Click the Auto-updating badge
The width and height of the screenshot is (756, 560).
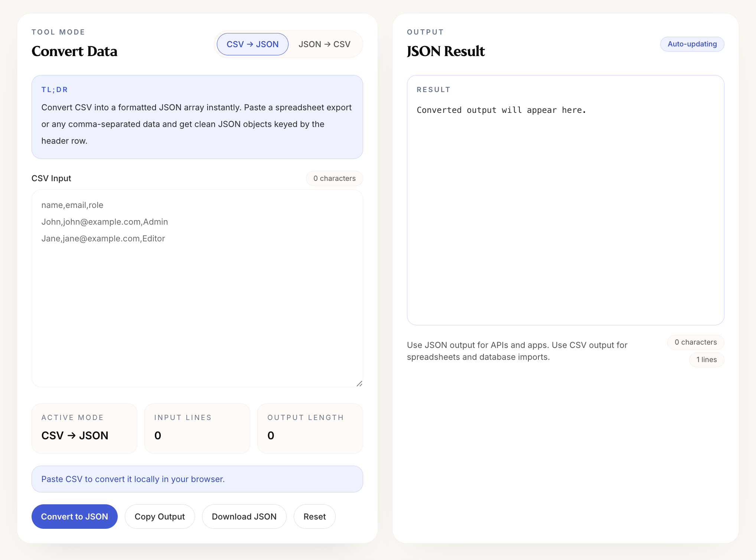(x=692, y=44)
